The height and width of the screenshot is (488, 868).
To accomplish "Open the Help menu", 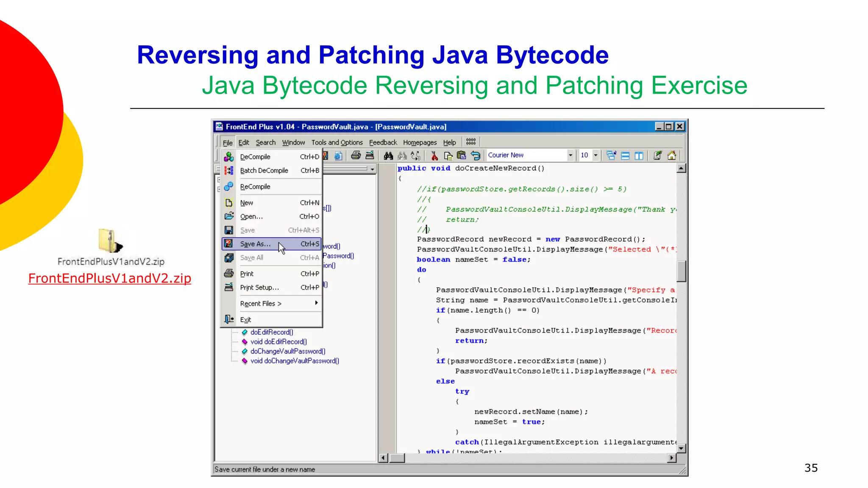I will click(449, 142).
